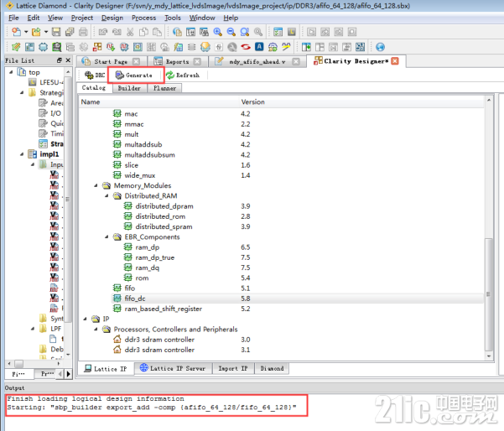This screenshot has width=504, height=431.
Task: Click the catalog vertical scrollbar thumb
Action: click(x=488, y=294)
